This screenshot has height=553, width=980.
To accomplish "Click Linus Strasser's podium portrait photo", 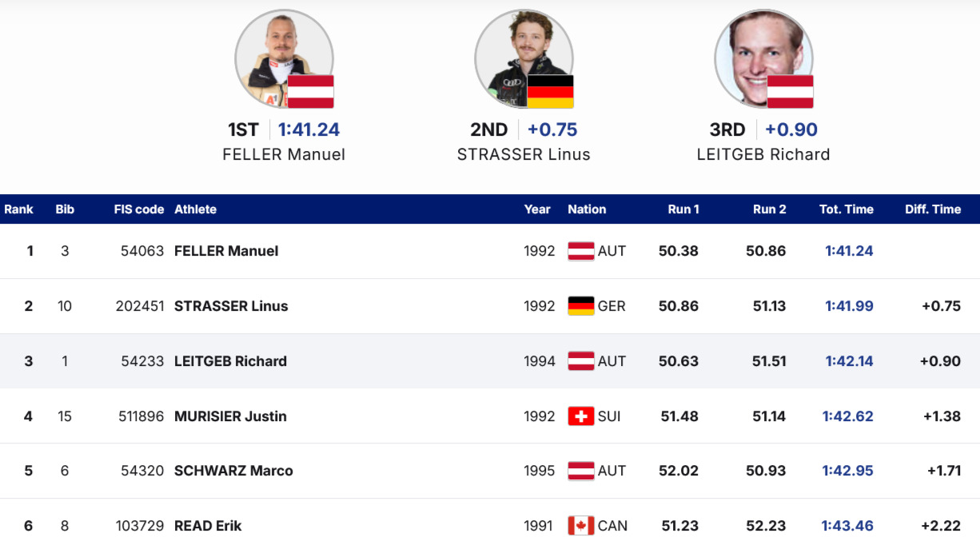I will point(524,59).
